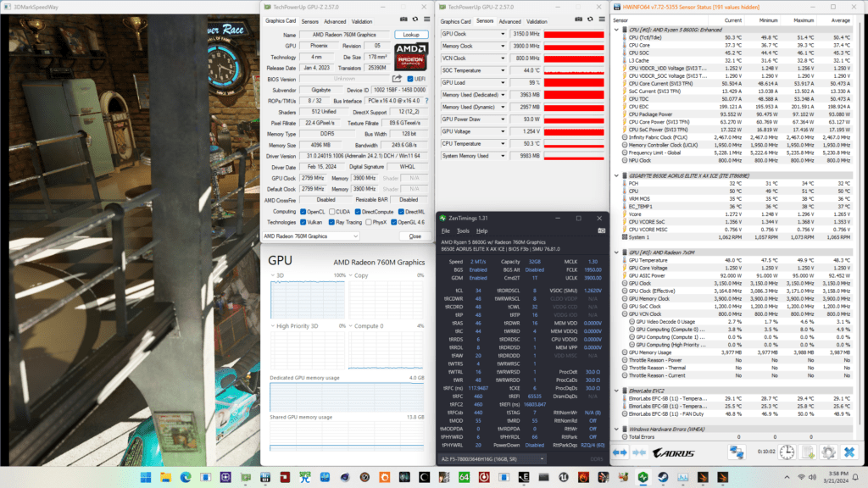Open Super Pi icon on taskbar
The image size is (868, 488).
305,477
